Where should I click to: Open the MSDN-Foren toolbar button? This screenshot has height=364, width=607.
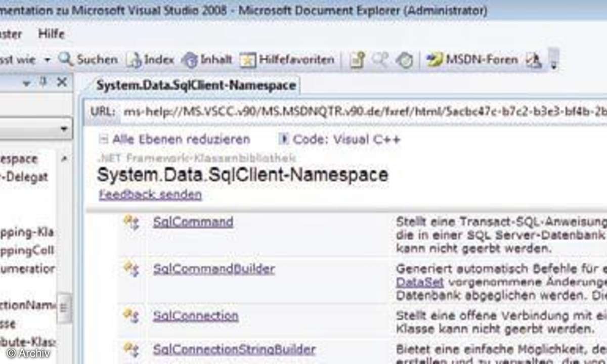tap(472, 60)
